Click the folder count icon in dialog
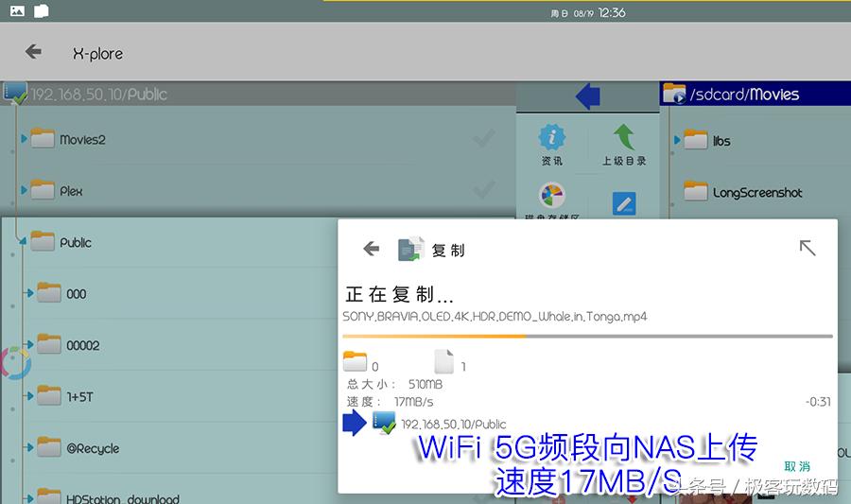Image resolution: width=851 pixels, height=504 pixels. coord(355,361)
